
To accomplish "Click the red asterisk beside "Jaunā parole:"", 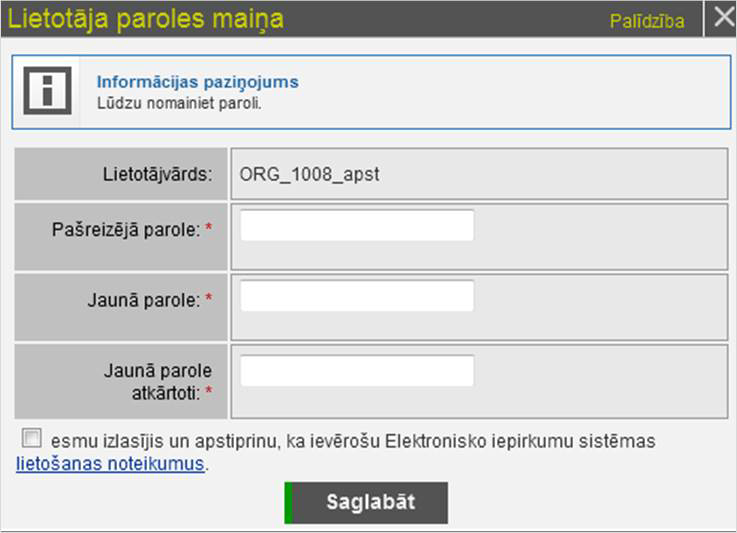I will (x=209, y=301).
